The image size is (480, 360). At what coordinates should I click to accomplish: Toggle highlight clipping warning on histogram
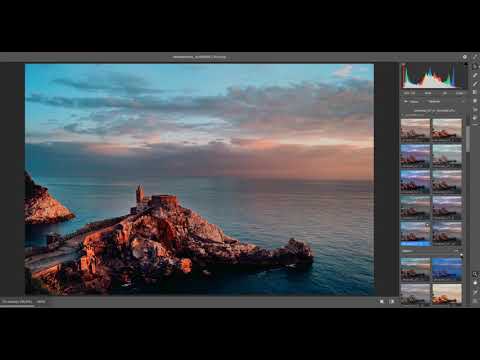(465, 64)
